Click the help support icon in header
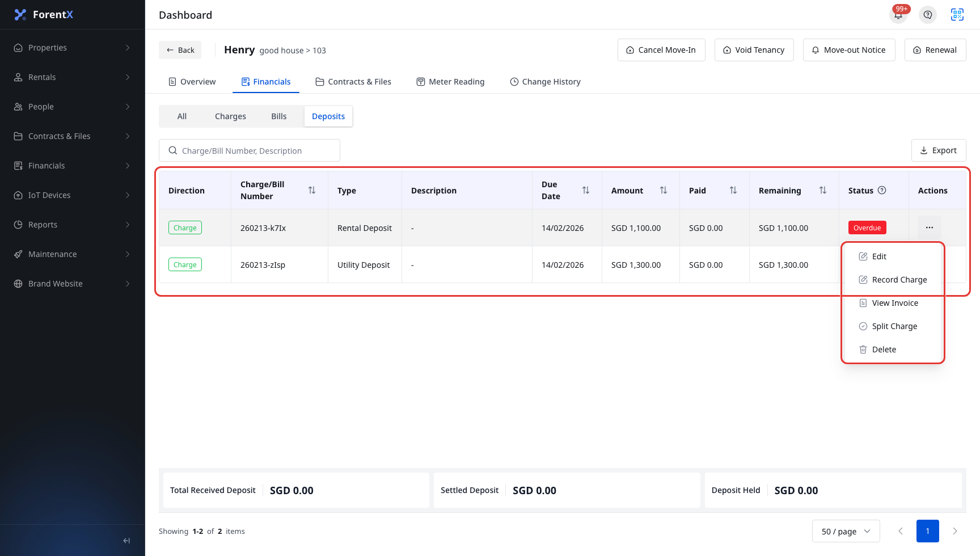This screenshot has height=556, width=980. tap(928, 15)
